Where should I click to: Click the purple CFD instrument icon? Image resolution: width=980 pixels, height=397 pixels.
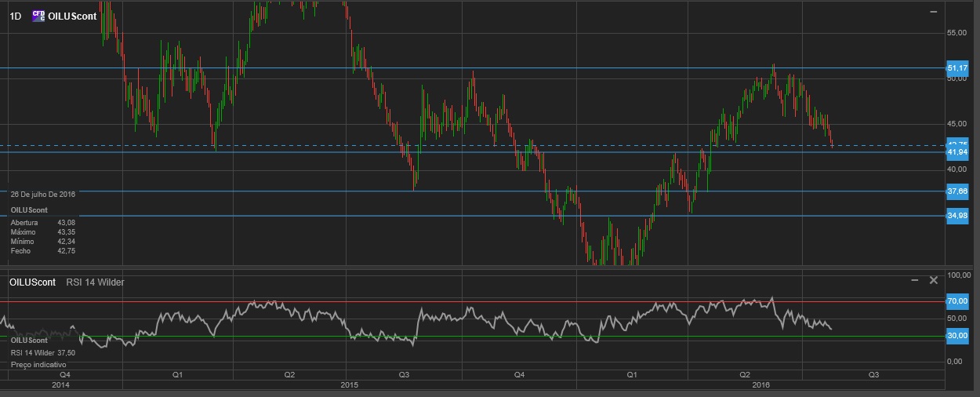pyautogui.click(x=38, y=16)
